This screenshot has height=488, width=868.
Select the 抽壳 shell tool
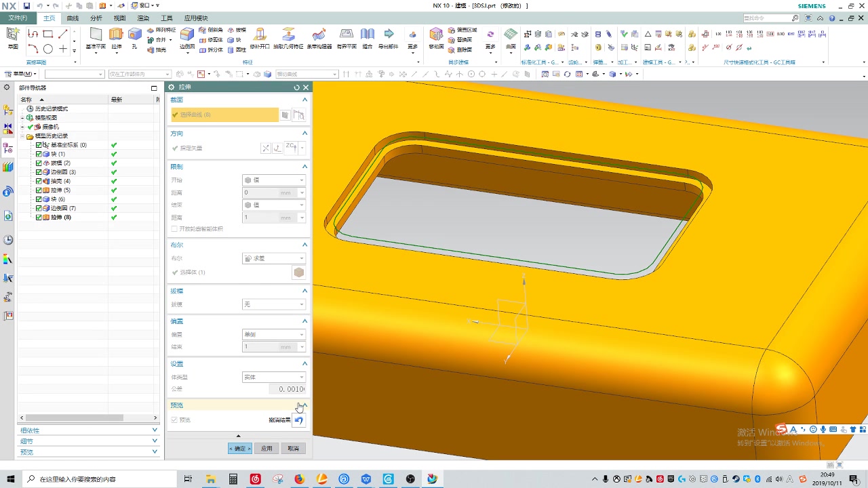(x=157, y=49)
